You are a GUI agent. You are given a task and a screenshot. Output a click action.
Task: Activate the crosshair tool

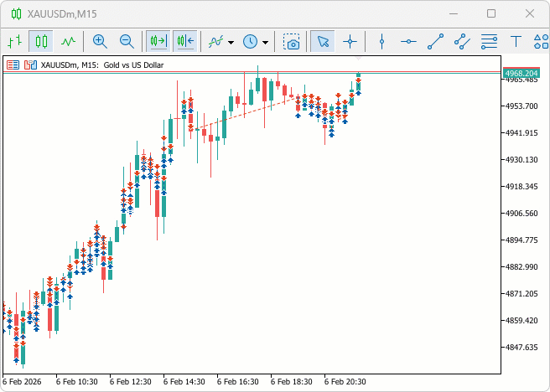tap(350, 41)
